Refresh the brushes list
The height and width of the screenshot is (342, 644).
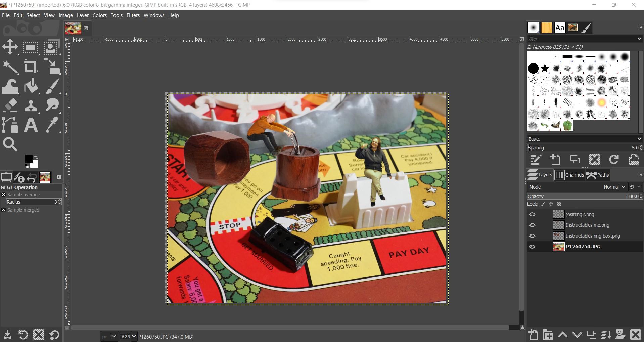[614, 159]
